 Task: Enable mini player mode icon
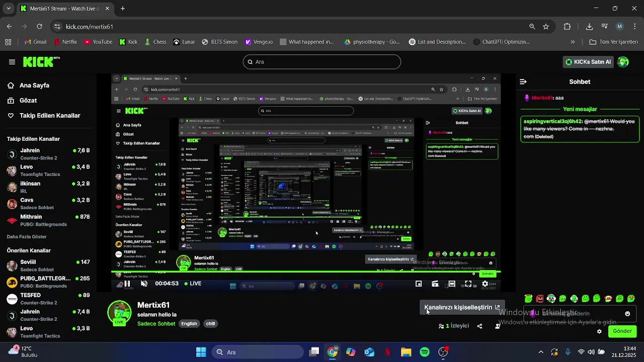pos(419,284)
